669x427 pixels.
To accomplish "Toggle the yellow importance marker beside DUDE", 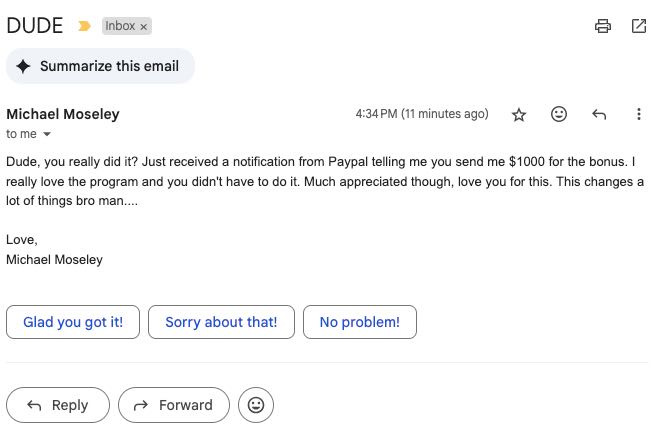I will pos(84,26).
